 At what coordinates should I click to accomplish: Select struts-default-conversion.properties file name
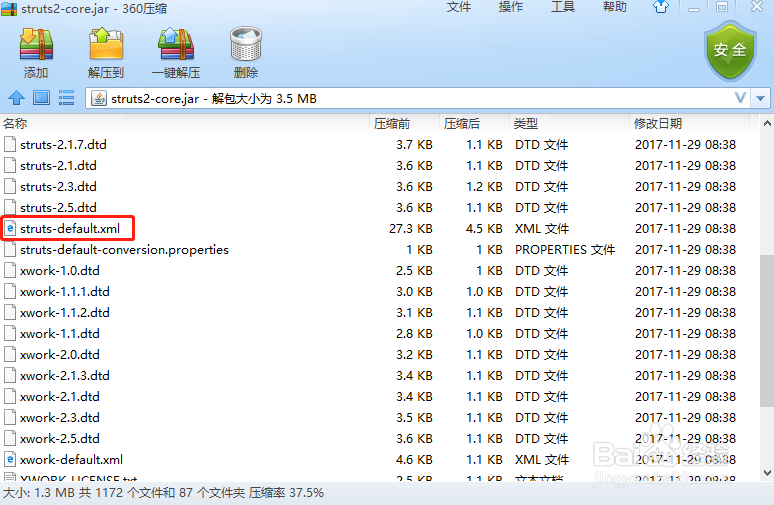click(x=124, y=250)
